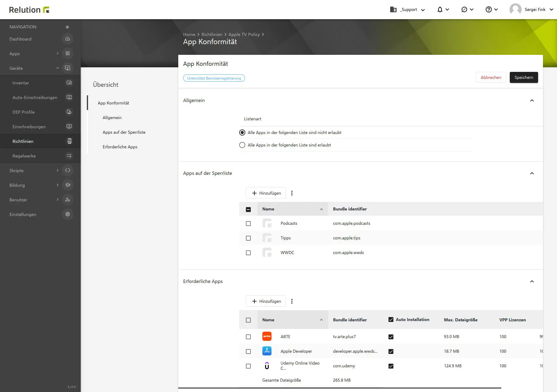
Task: Open Skripte via the curly braces icon
Action: (68, 170)
